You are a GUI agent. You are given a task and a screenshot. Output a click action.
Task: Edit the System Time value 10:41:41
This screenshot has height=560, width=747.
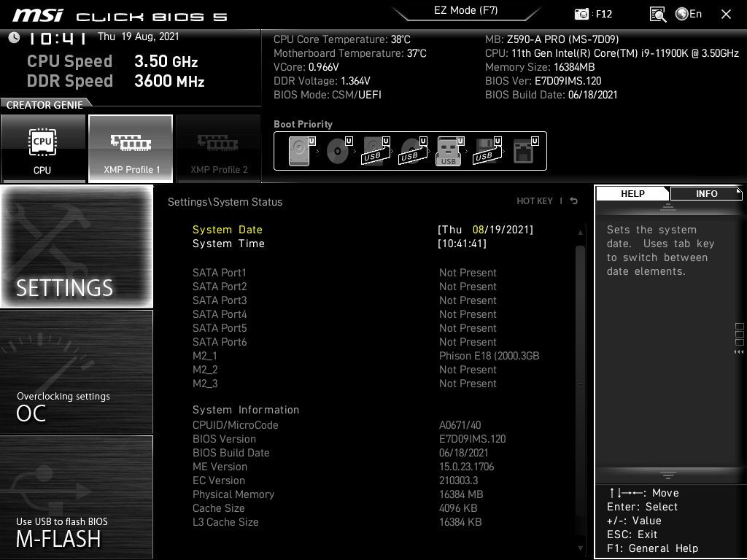point(462,244)
